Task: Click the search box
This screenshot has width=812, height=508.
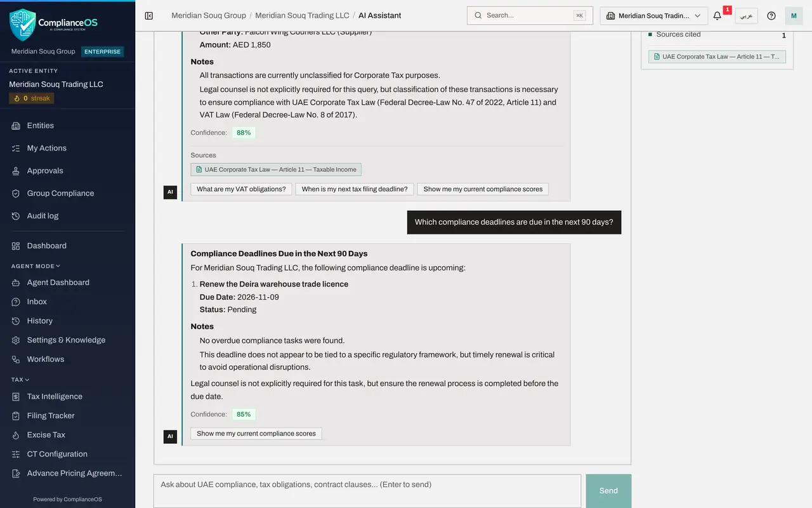Action: point(530,15)
